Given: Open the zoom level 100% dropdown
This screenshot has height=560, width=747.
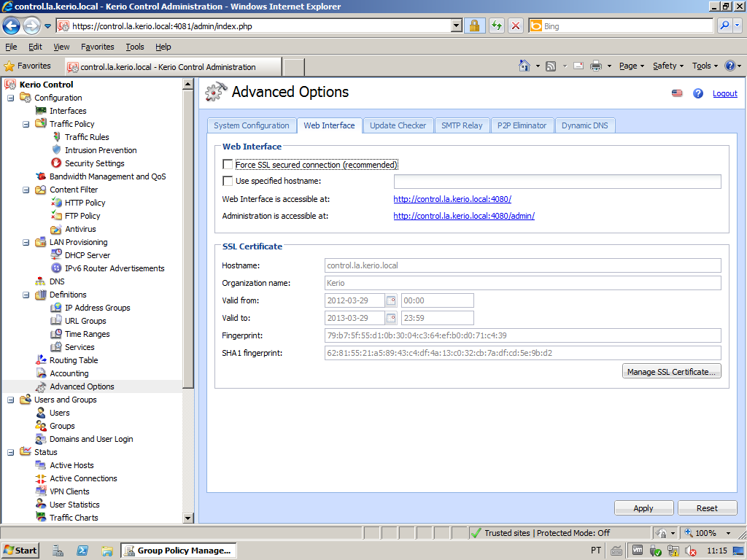Looking at the screenshot, I should click(729, 533).
